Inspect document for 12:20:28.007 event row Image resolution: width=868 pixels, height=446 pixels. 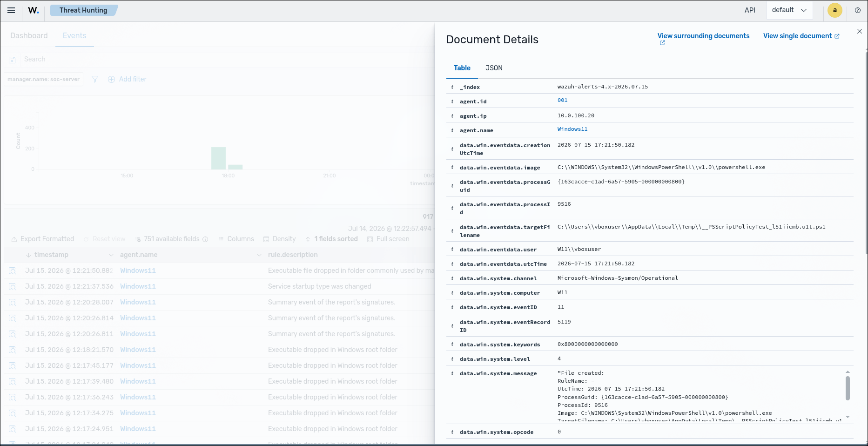coord(13,302)
